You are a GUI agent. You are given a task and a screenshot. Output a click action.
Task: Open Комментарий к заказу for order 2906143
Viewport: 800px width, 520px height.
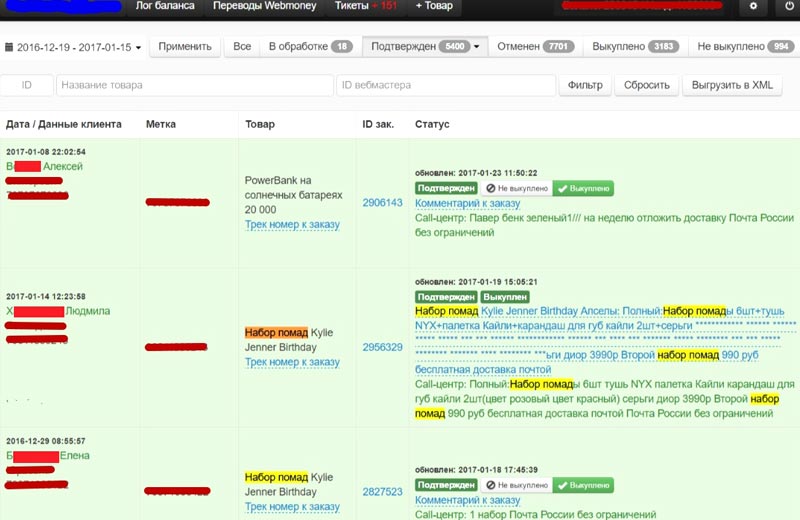click(467, 203)
